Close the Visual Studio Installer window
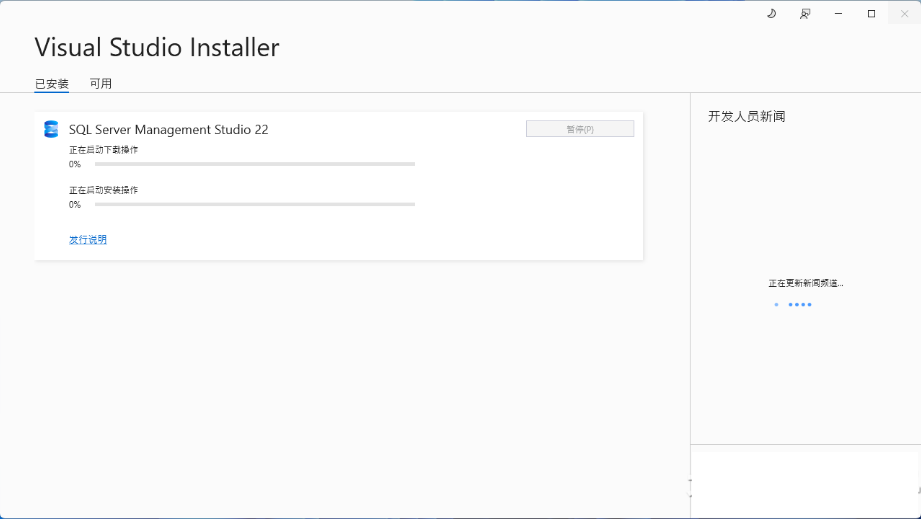 tap(905, 14)
